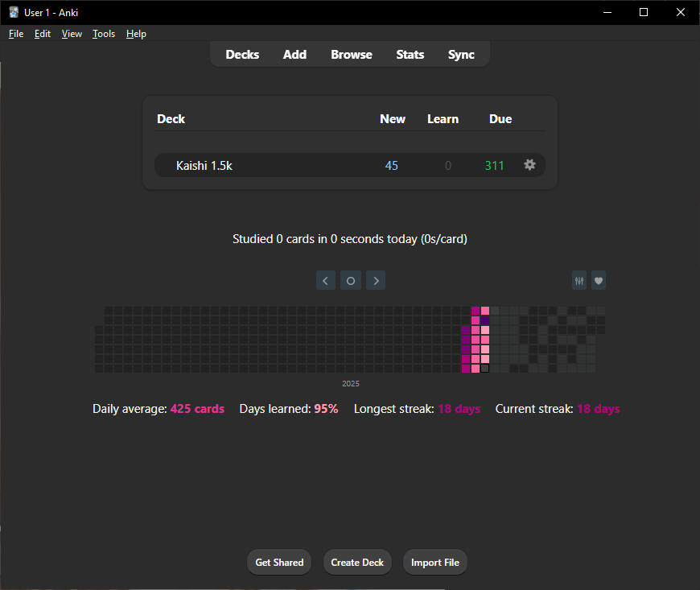The width and height of the screenshot is (700, 590).
Task: Click the Import File button
Action: click(435, 563)
